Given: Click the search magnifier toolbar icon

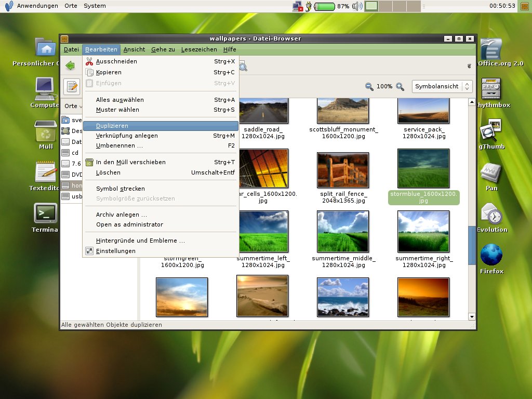Looking at the screenshot, I should click(243, 66).
